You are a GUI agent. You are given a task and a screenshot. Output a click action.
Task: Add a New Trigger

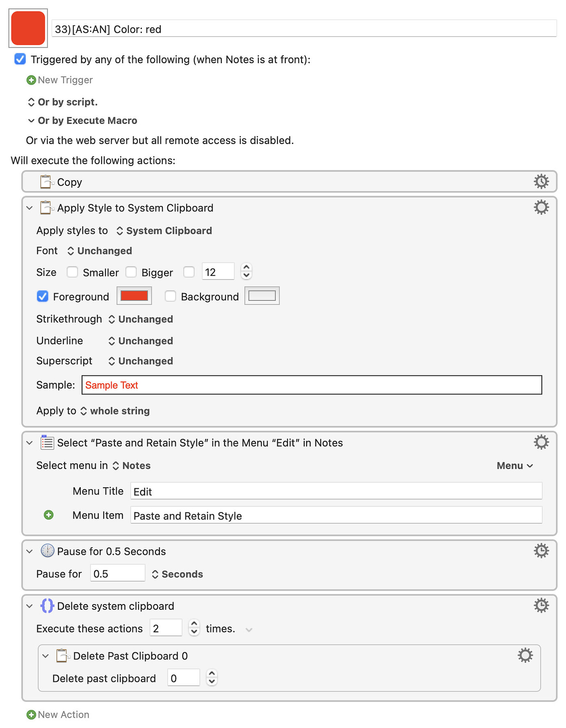pos(59,80)
